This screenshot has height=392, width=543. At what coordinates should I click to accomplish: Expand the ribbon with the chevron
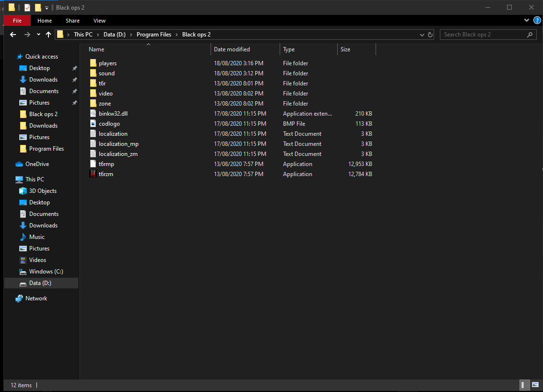(x=526, y=21)
